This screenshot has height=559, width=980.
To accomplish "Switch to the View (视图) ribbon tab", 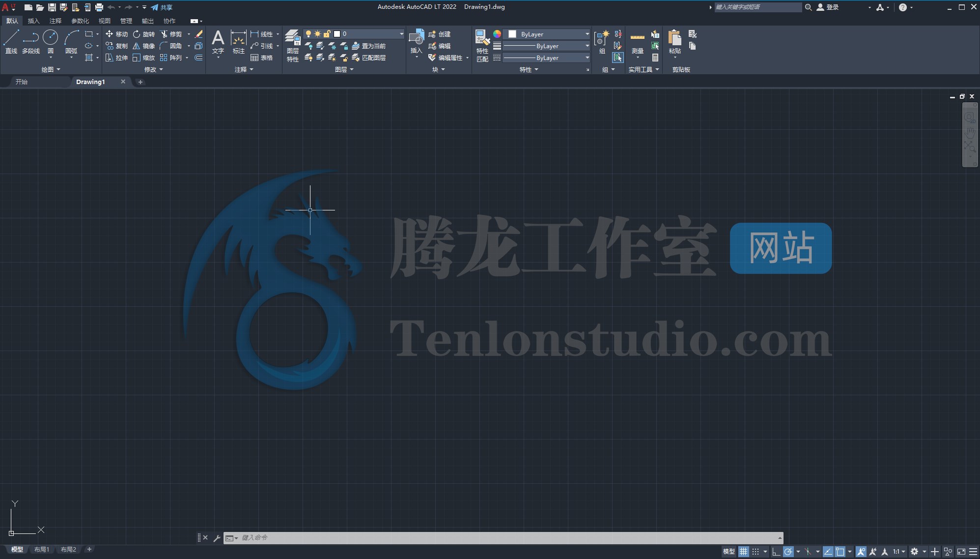I will point(105,21).
